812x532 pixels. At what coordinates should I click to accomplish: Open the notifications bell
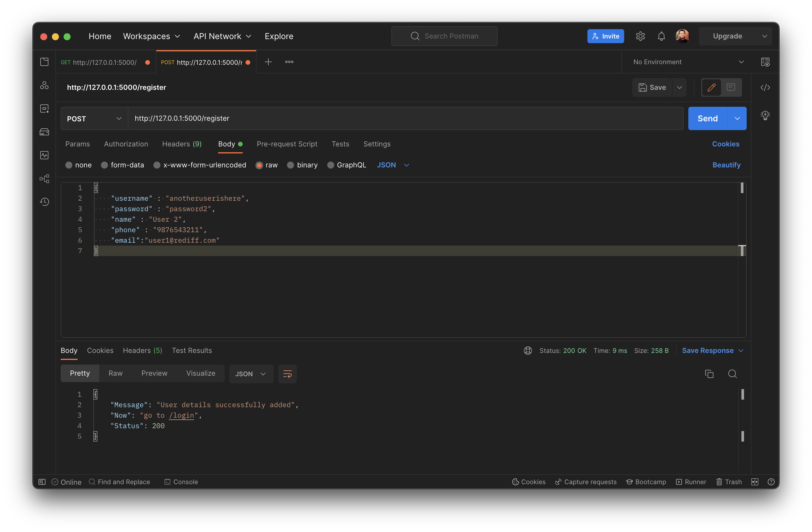[x=661, y=36]
